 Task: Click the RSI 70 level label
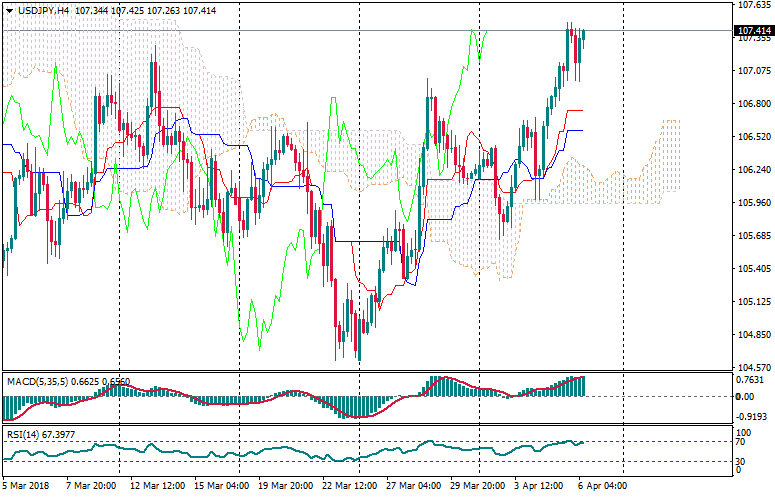click(742, 441)
